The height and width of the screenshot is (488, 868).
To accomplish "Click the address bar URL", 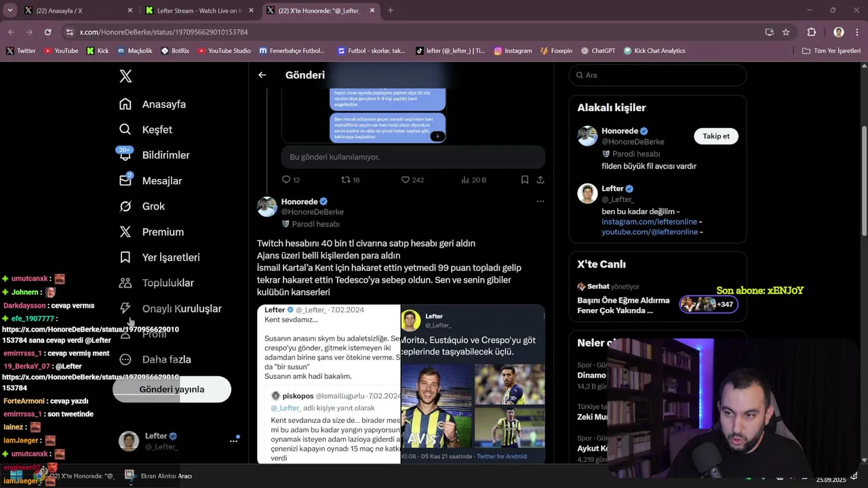I will [163, 32].
